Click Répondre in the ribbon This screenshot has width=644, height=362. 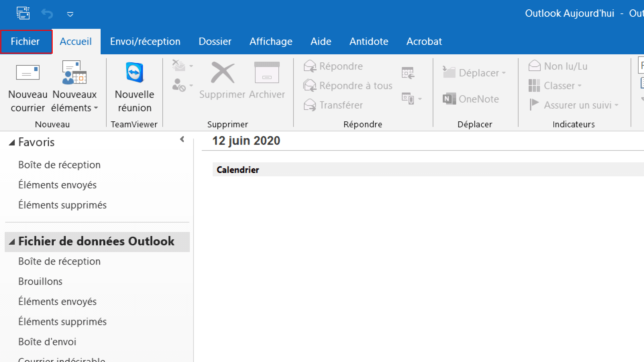pos(333,66)
